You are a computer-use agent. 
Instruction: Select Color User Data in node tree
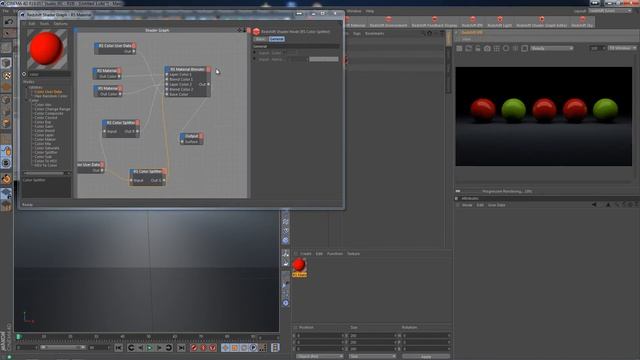click(48, 92)
